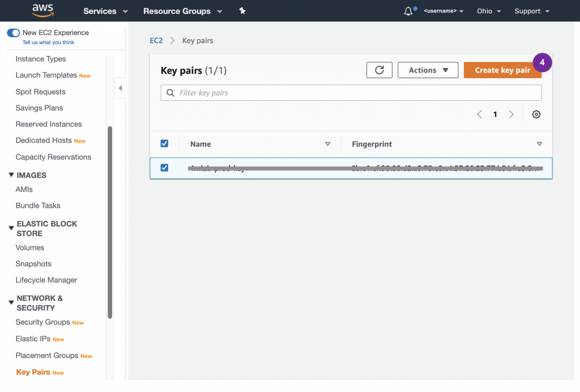Sort by Name column arrow
This screenshot has width=580, height=392.
point(327,144)
